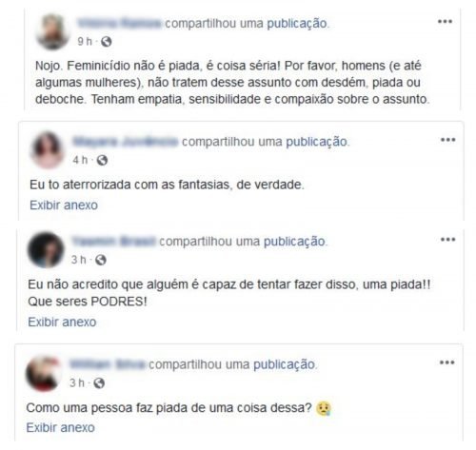476x450 pixels.
Task: Follow 'publicação' link in the 4 h post
Action: [316, 142]
